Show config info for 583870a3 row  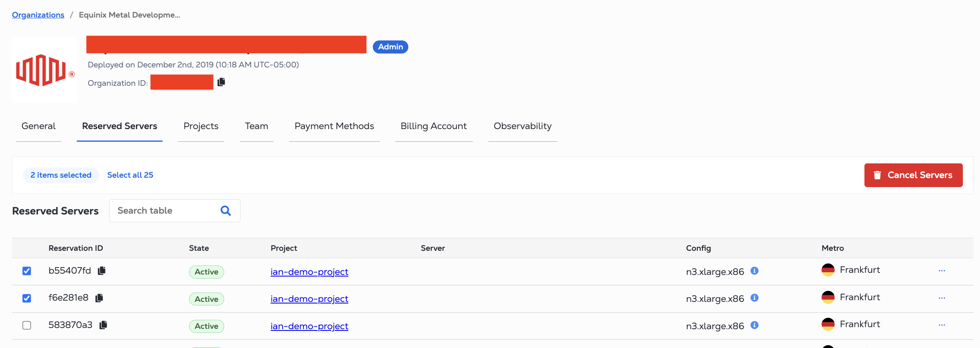[755, 325]
